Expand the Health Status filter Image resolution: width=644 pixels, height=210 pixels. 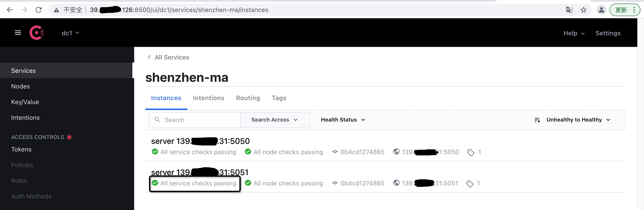click(x=343, y=120)
